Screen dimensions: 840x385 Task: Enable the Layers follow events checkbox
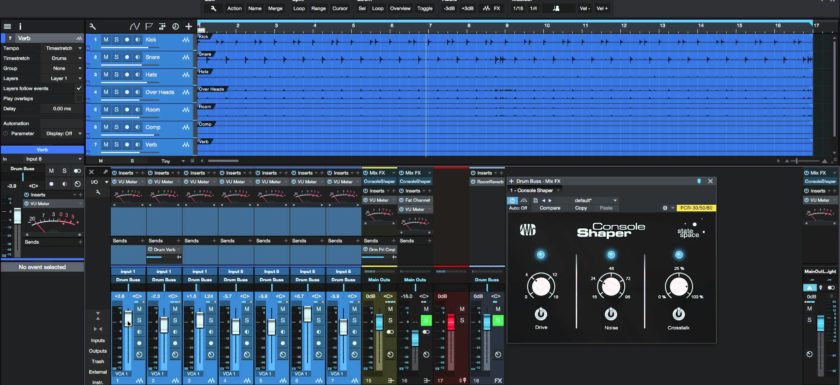pos(79,88)
